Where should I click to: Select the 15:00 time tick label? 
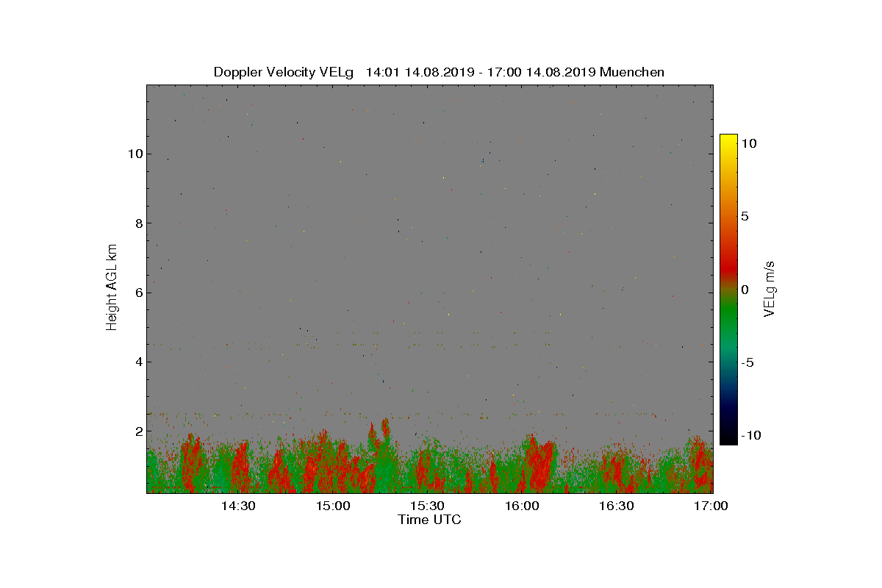coord(333,506)
